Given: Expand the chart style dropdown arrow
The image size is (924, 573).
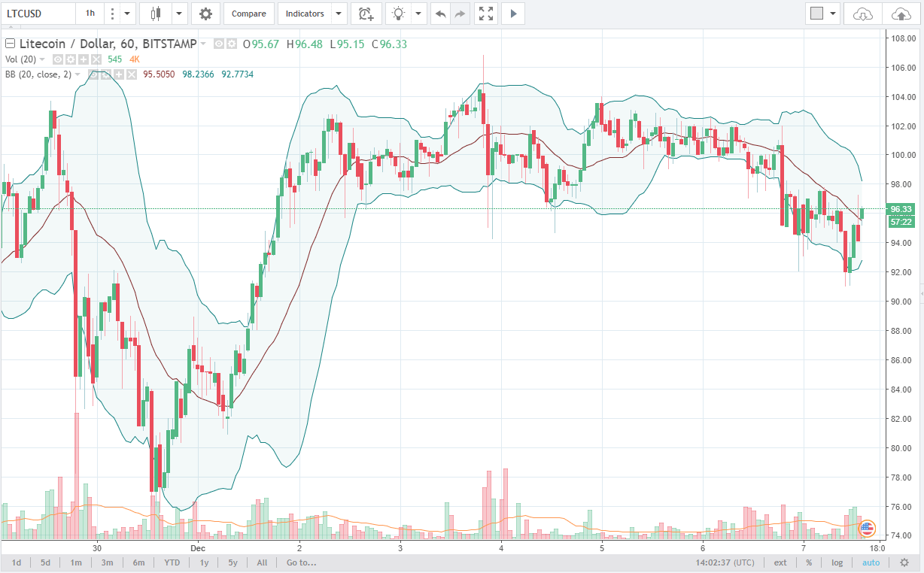Looking at the screenshot, I should [x=179, y=14].
